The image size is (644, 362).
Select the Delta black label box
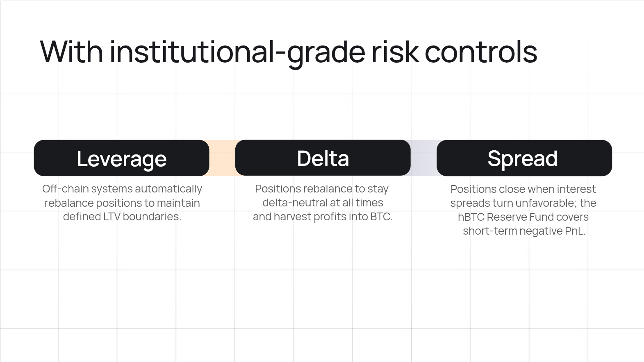click(x=323, y=158)
